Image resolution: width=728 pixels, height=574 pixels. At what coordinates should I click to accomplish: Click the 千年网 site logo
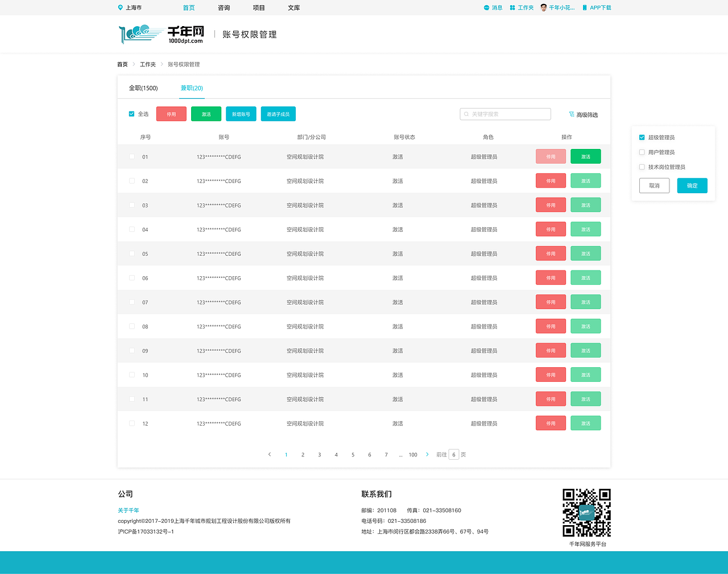click(162, 34)
